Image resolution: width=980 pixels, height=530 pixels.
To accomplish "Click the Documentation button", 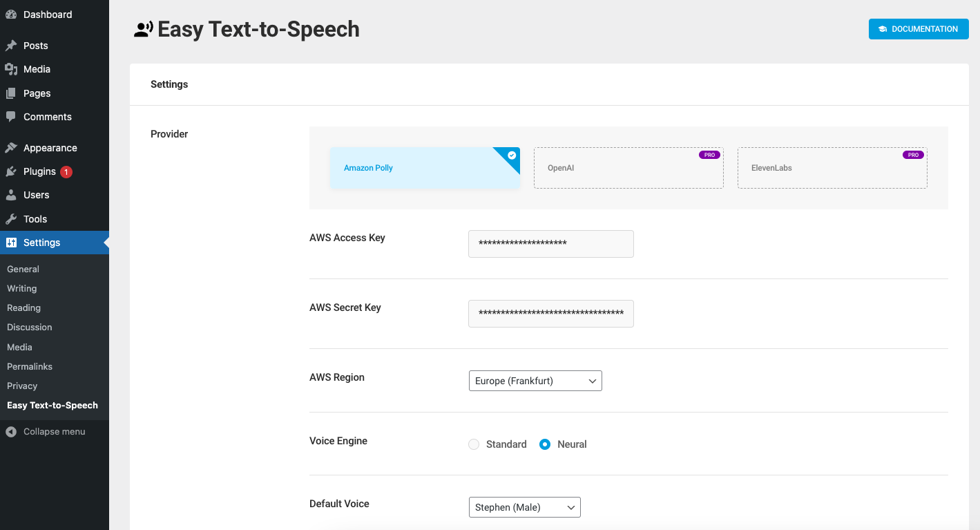I will click(919, 29).
